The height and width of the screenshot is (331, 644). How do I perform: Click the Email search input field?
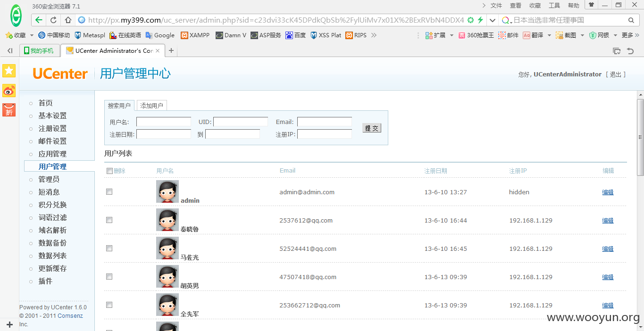pos(325,122)
